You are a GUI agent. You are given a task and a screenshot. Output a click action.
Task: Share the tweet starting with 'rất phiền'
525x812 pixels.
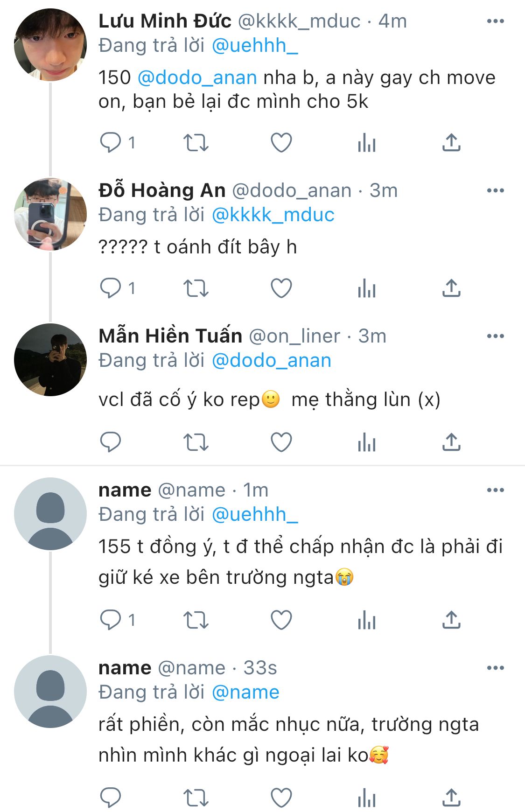451,798
